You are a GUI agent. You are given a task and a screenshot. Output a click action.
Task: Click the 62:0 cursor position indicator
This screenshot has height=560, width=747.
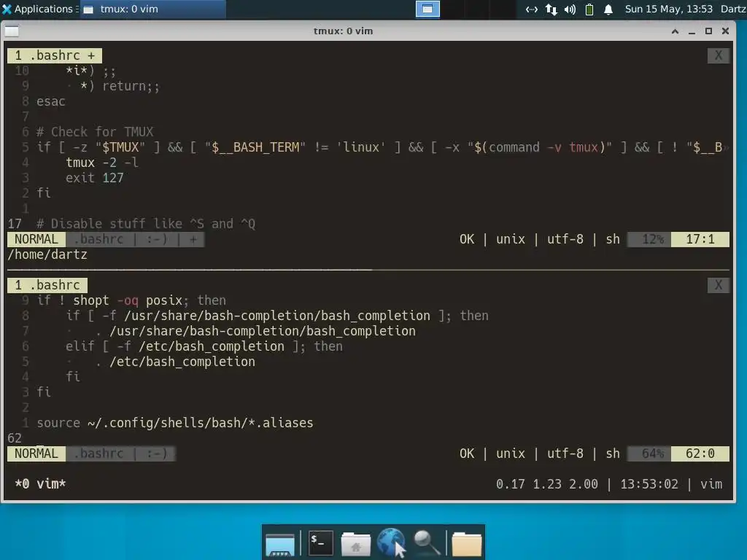coord(700,454)
